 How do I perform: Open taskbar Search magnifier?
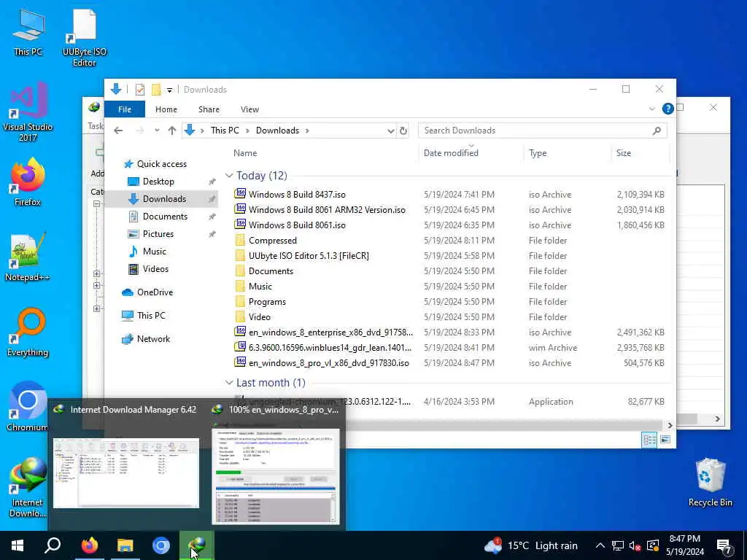pyautogui.click(x=53, y=545)
